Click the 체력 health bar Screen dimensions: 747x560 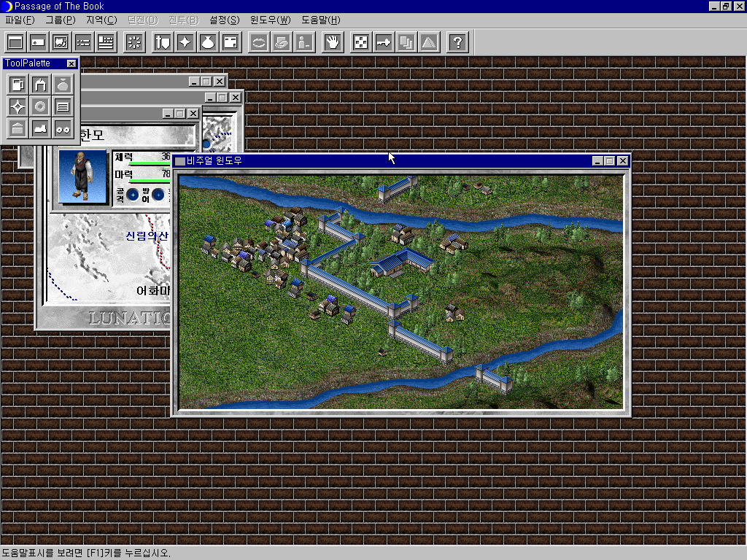[150, 163]
